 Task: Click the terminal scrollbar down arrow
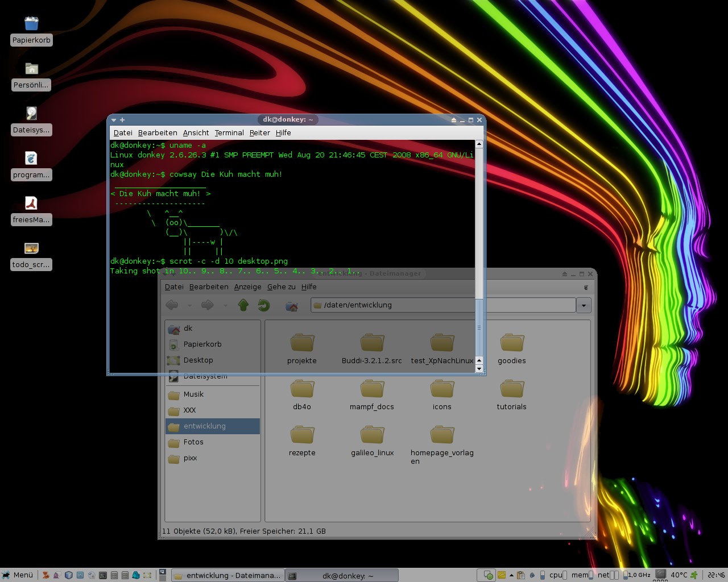click(x=479, y=369)
